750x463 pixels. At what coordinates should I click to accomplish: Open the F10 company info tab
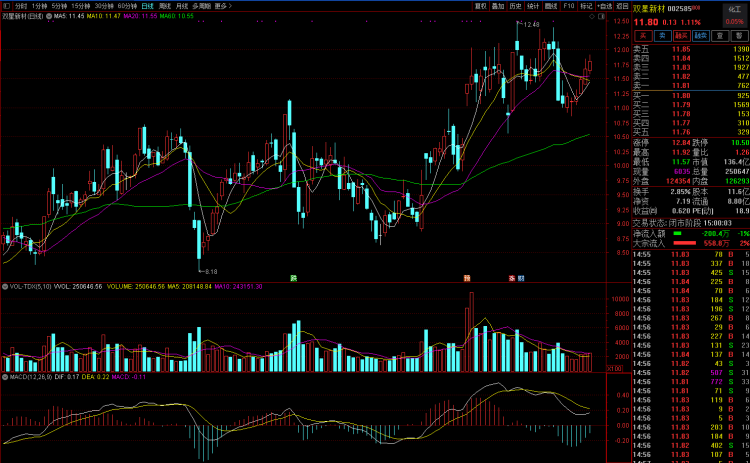click(x=568, y=6)
